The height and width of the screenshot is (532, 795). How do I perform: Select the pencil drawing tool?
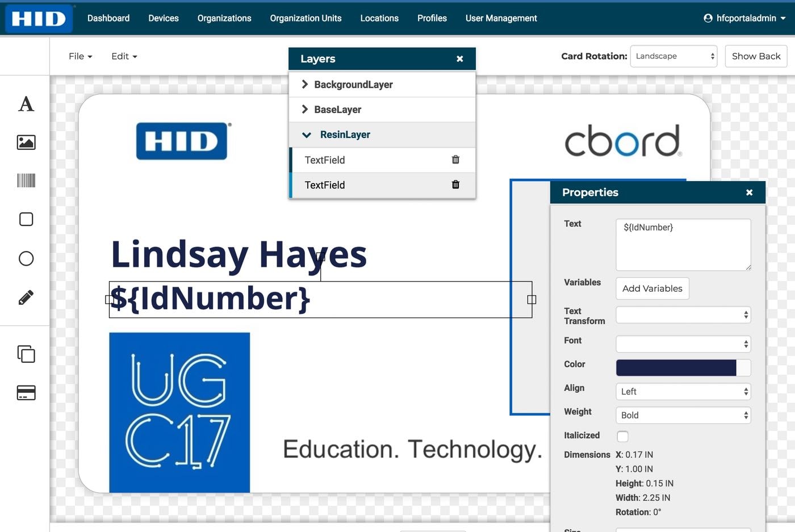coord(26,297)
